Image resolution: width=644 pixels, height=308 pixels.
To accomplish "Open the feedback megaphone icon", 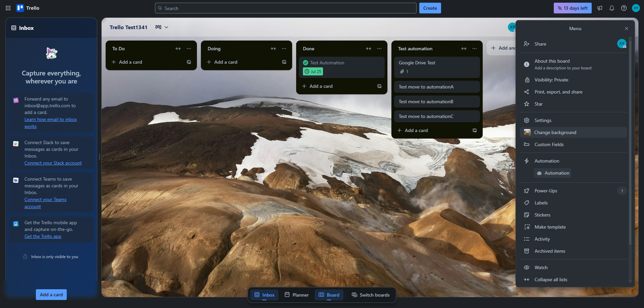I will pos(600,8).
